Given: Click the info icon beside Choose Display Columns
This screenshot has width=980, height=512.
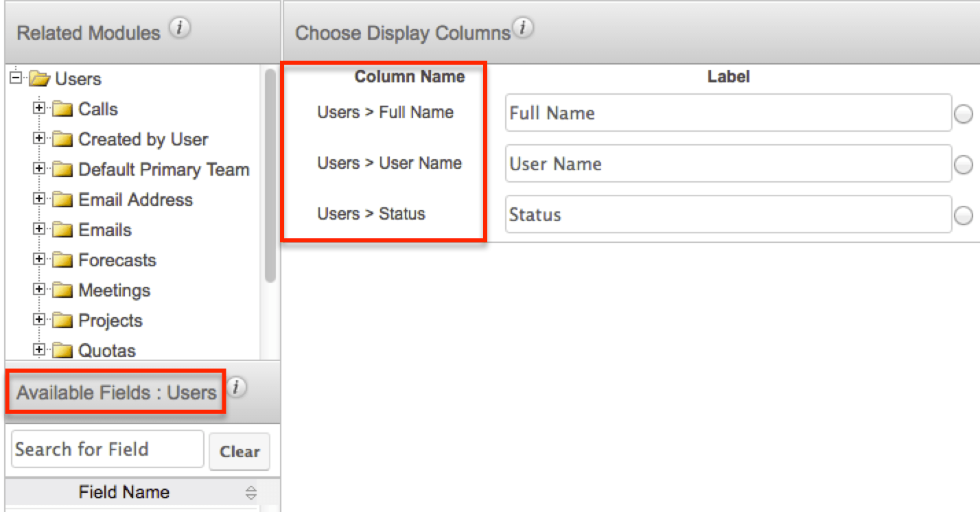Looking at the screenshot, I should point(522,26).
